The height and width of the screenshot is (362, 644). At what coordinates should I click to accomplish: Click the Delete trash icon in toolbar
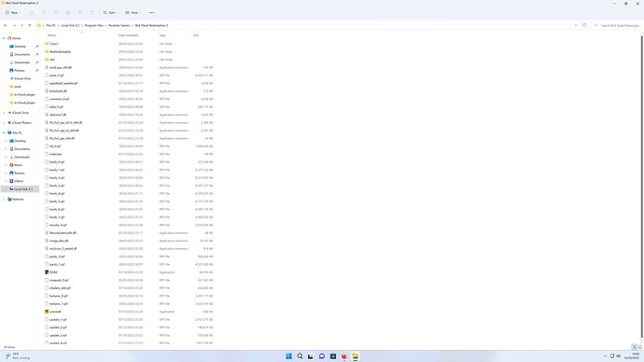[x=92, y=13]
